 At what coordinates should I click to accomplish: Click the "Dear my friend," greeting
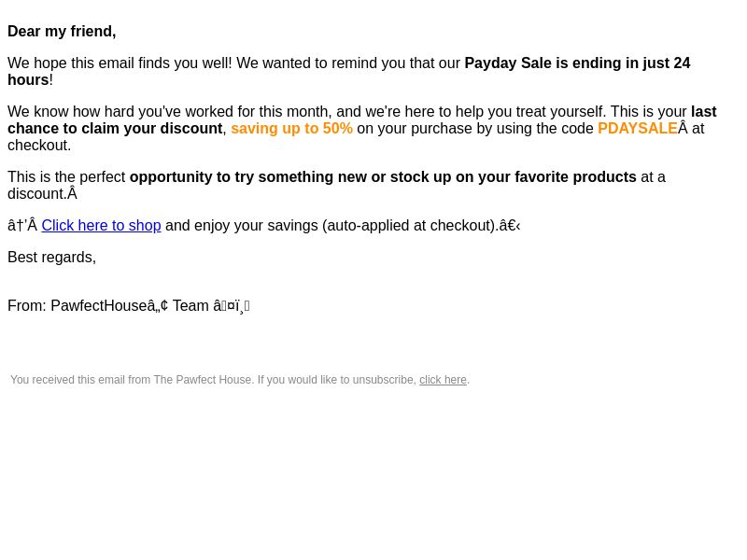62,32
